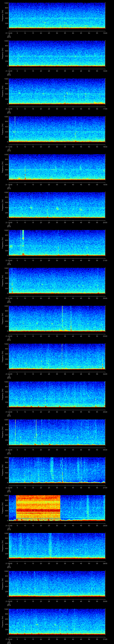Click the Frequency (Hz) label of the 21:14:00 spectrogram
Image resolution: width=114 pixels, height=644 pixels.
click(x=3, y=16)
